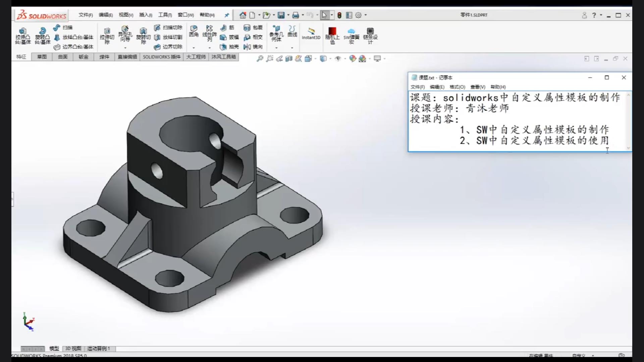The width and height of the screenshot is (644, 362).
Task: Click the random coloring (随机上色) tool
Action: (x=332, y=36)
